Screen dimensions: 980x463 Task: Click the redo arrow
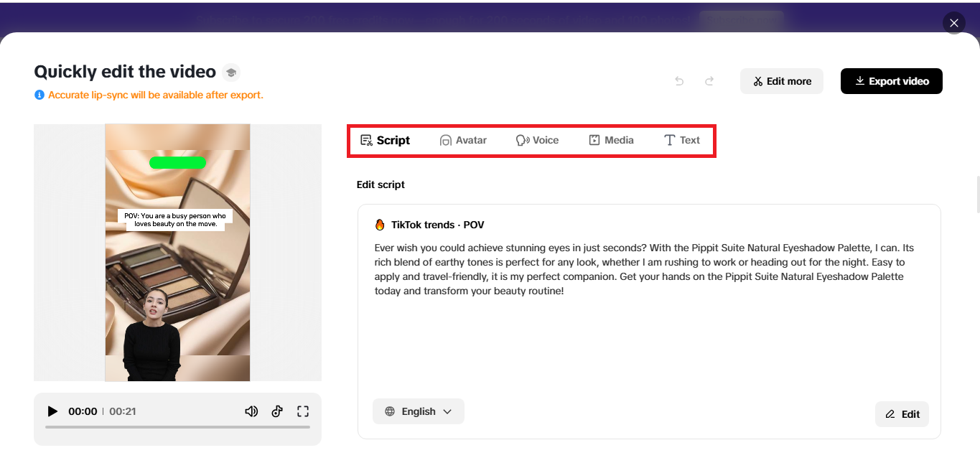(709, 81)
